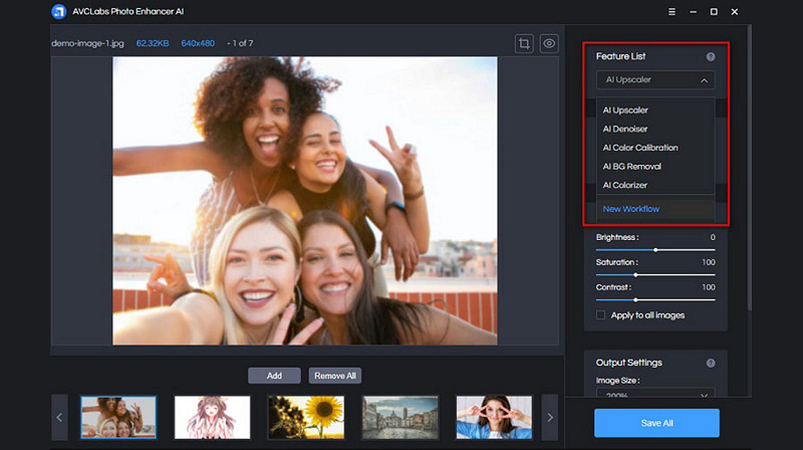Select the sunflower thumbnail

[306, 417]
